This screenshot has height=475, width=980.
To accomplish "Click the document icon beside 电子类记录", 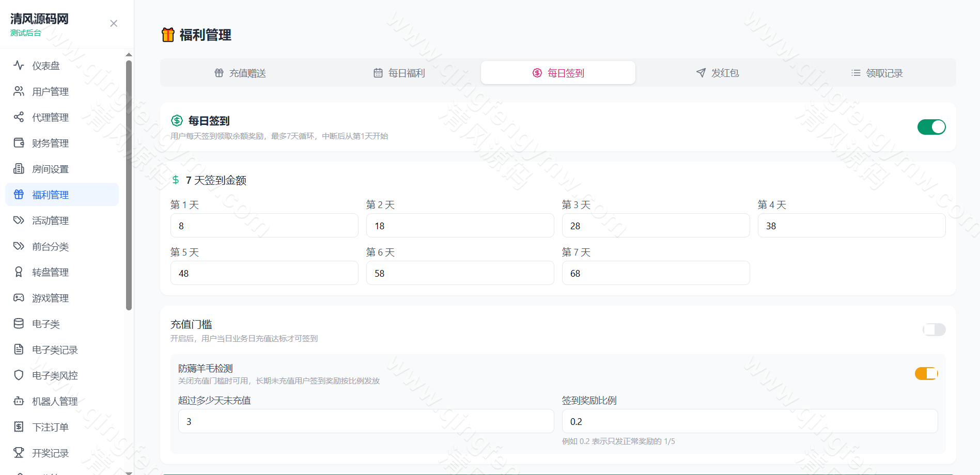I will (19, 350).
